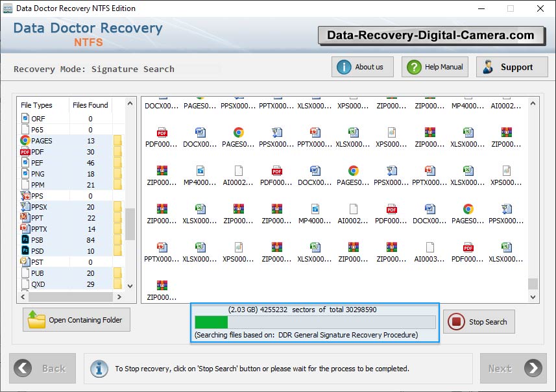
Task: Click the Data-Recovery-Digital-Camera.com banner
Action: pos(431,36)
